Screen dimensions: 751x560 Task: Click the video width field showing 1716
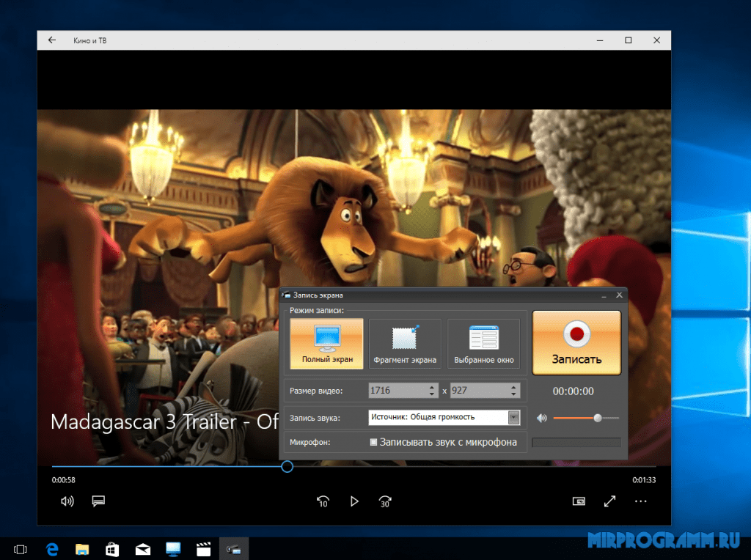point(397,391)
